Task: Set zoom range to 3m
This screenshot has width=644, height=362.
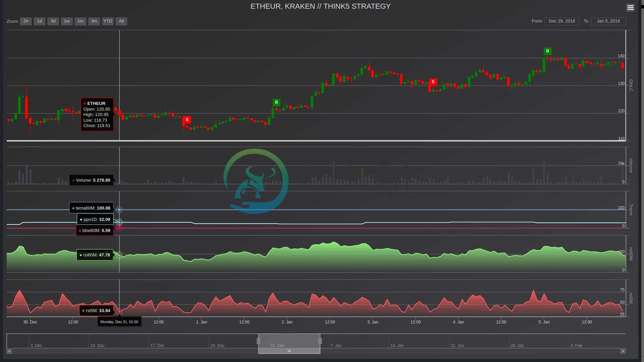Action: pos(94,21)
